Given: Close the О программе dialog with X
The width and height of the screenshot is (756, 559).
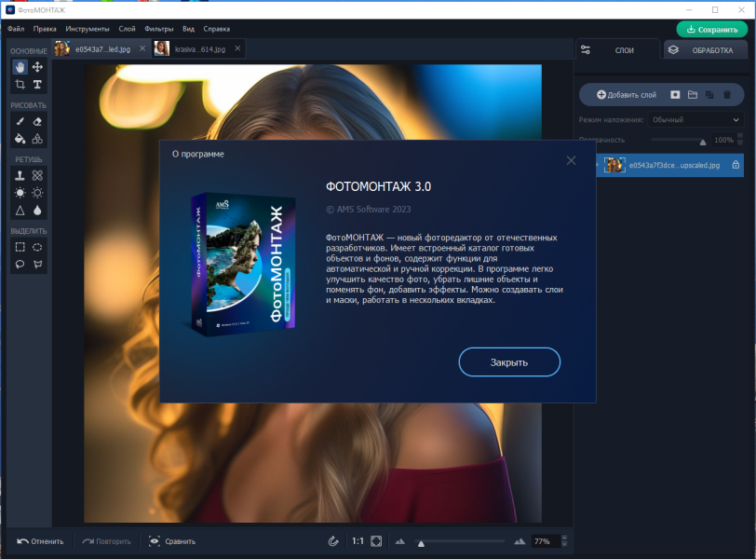Looking at the screenshot, I should (x=571, y=160).
